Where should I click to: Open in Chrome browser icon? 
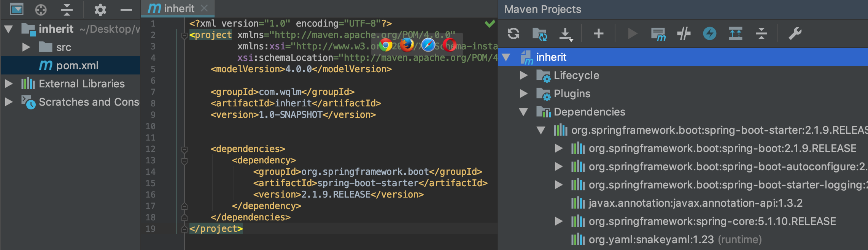pyautogui.click(x=386, y=45)
